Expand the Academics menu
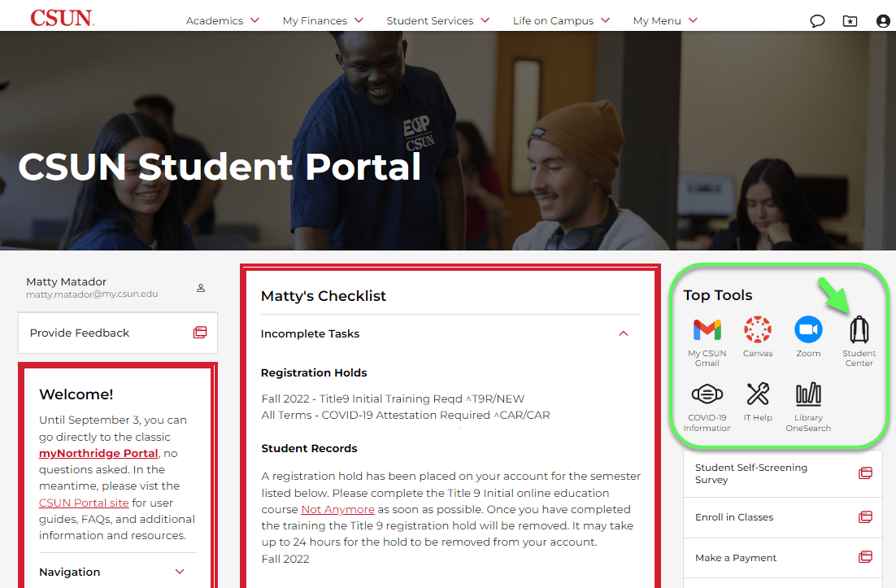Image resolution: width=896 pixels, height=588 pixels. click(x=222, y=20)
